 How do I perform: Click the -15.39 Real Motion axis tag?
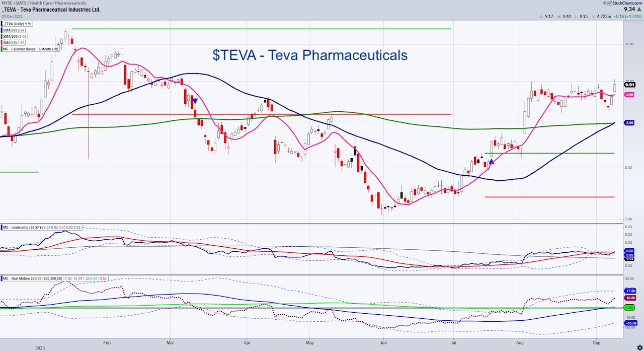(x=630, y=323)
